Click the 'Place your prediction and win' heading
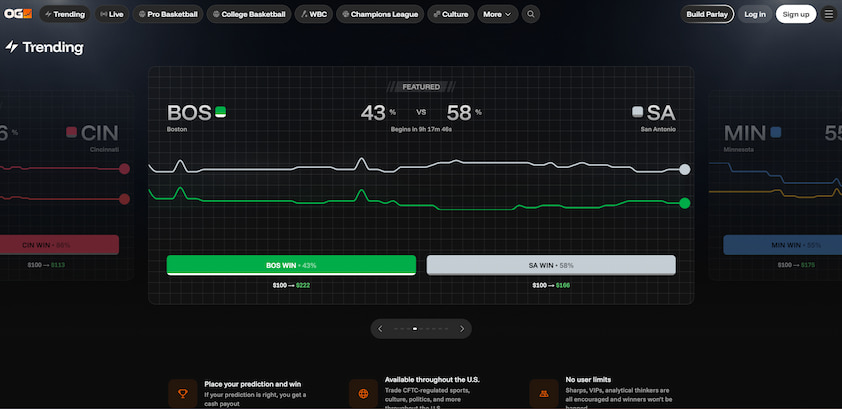This screenshot has width=842, height=409. (252, 384)
